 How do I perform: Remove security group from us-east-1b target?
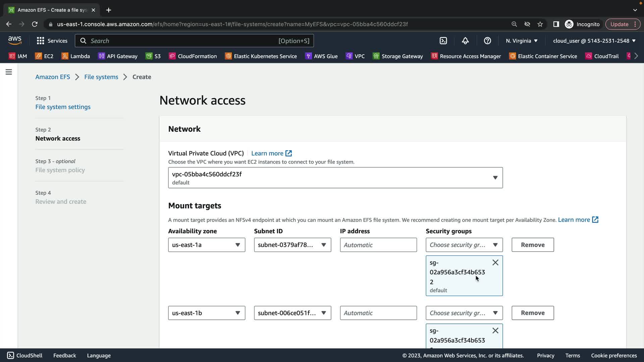495,330
